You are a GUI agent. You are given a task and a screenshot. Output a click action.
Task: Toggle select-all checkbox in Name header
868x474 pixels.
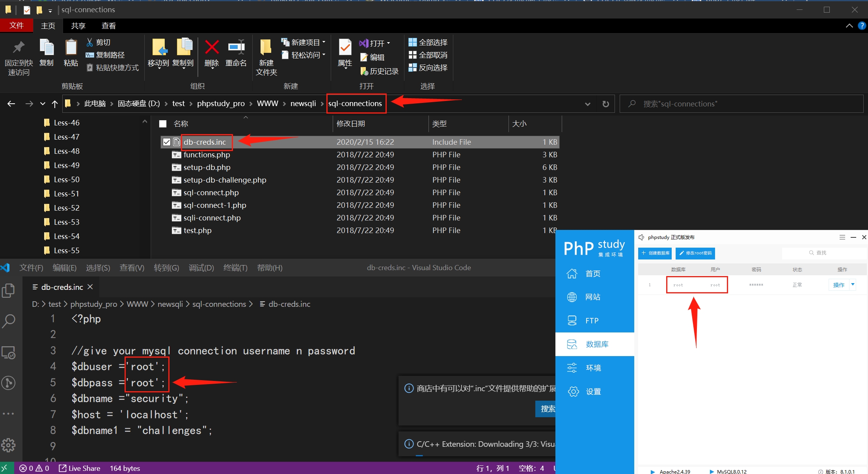pyautogui.click(x=163, y=124)
